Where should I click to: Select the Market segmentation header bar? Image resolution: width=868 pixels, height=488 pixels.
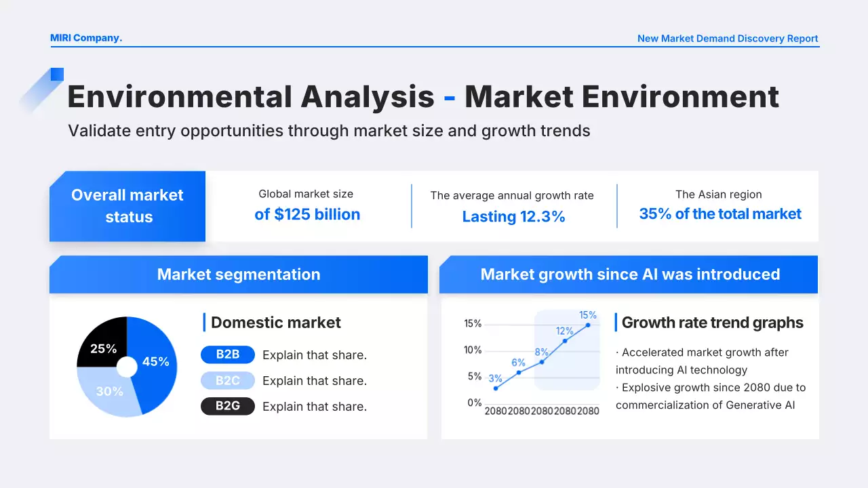point(239,274)
